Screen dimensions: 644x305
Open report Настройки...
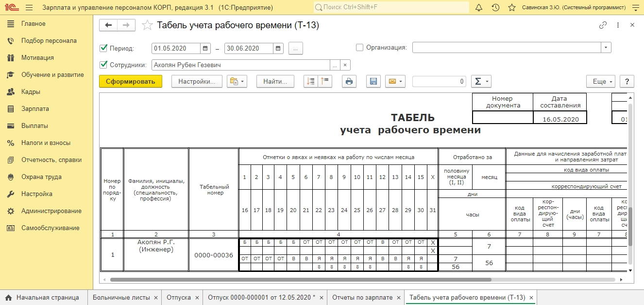[x=197, y=82]
